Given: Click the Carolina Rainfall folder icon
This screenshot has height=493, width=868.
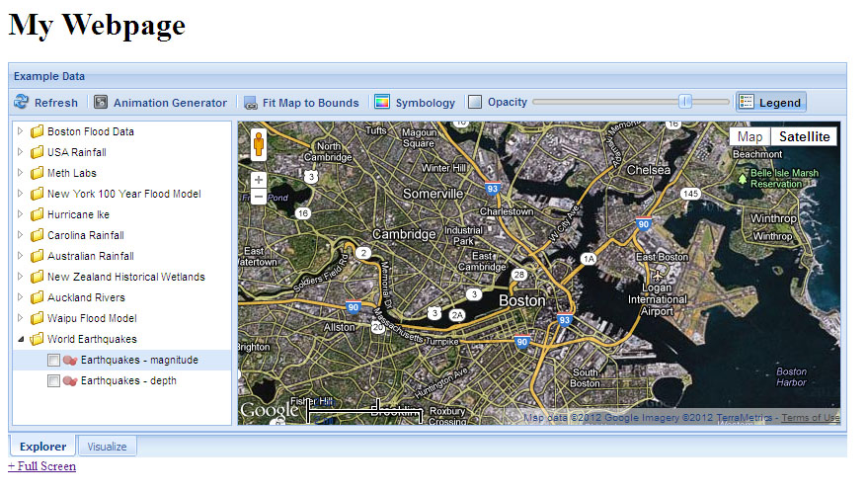Looking at the screenshot, I should [x=38, y=235].
